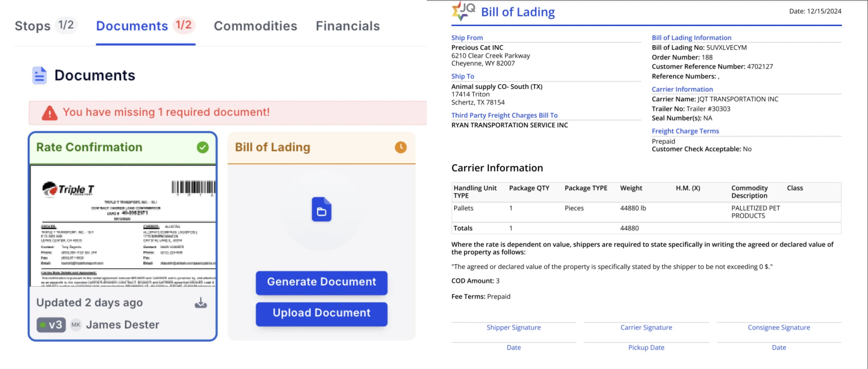
Task: Click the Upload Document button
Action: click(322, 314)
